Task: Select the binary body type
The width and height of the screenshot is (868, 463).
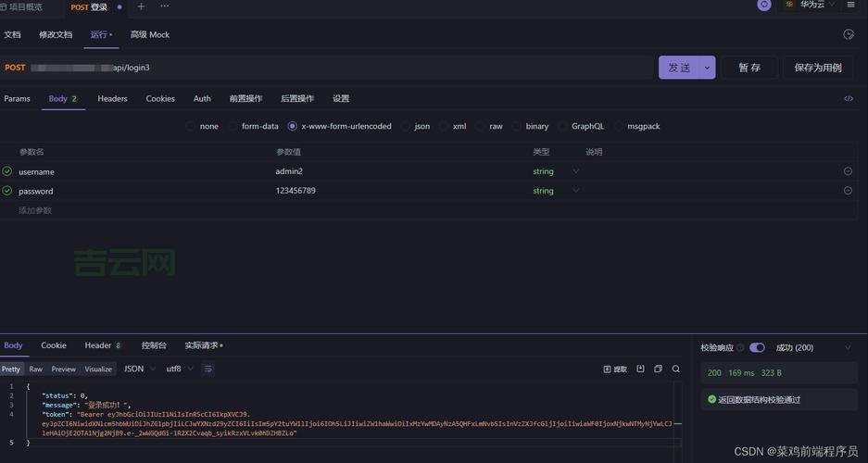Action: tap(531, 126)
